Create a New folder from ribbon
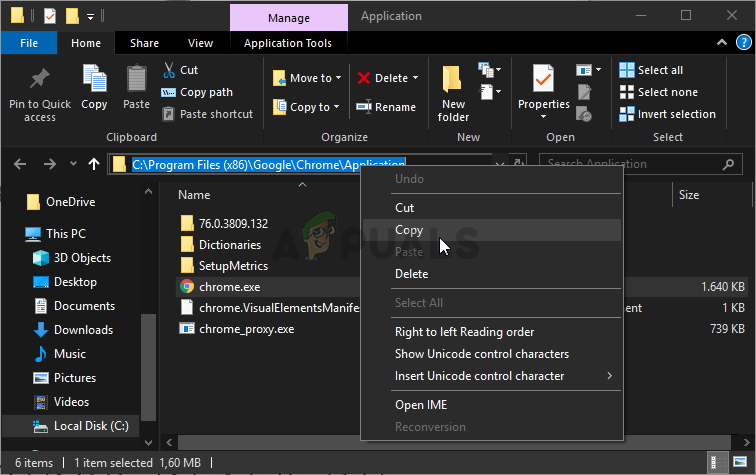756x475 pixels. point(453,94)
